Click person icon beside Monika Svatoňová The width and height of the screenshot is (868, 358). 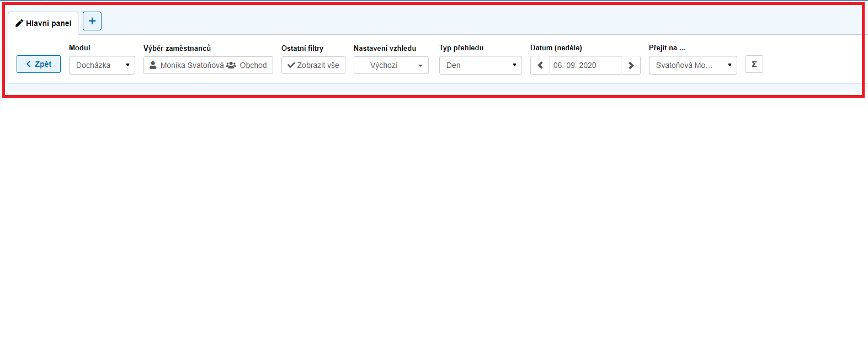click(153, 65)
